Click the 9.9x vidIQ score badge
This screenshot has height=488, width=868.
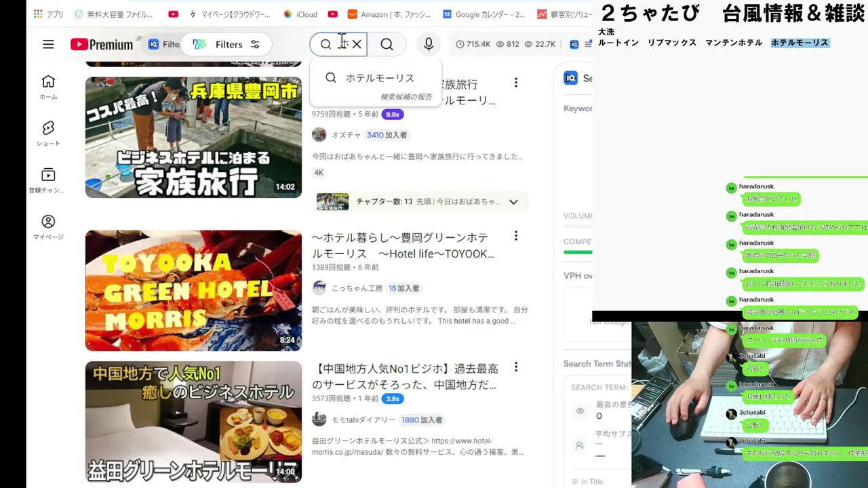393,115
